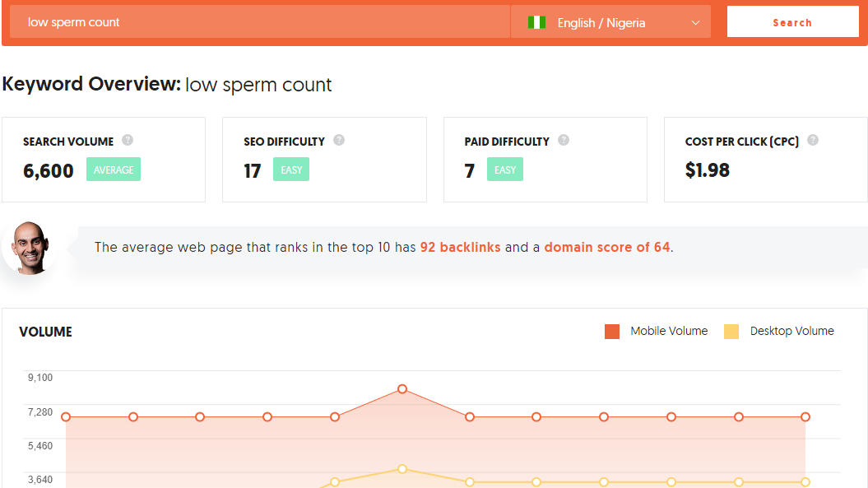The image size is (868, 488).
Task: Click the EASY badge under Paid Difficulty
Action: [505, 170]
